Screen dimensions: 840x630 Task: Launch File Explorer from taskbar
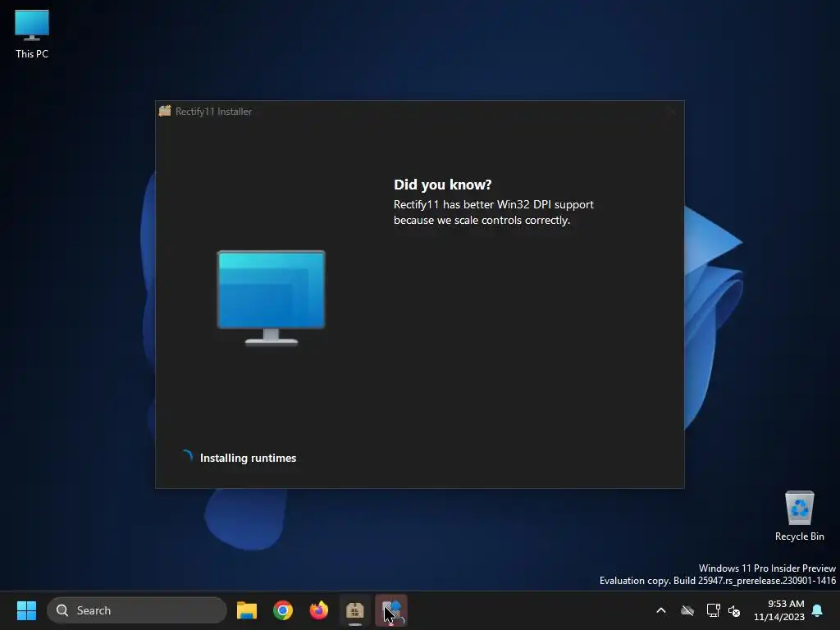[x=247, y=610]
